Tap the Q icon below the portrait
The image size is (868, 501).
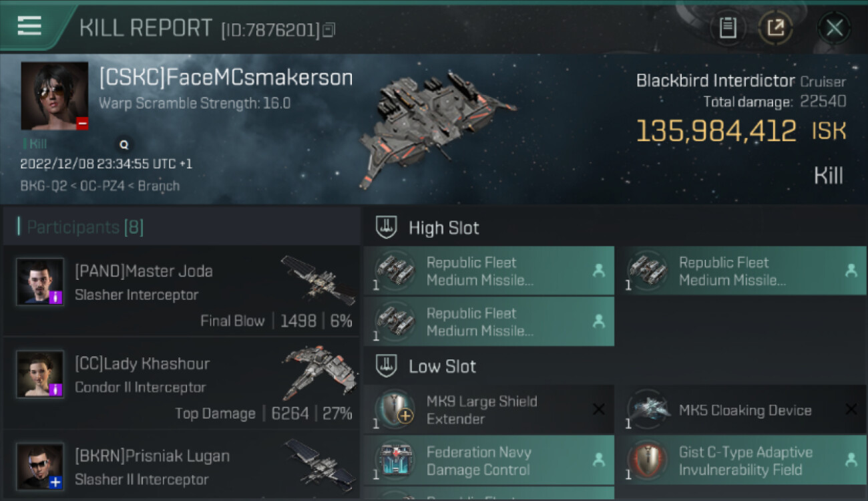(123, 144)
